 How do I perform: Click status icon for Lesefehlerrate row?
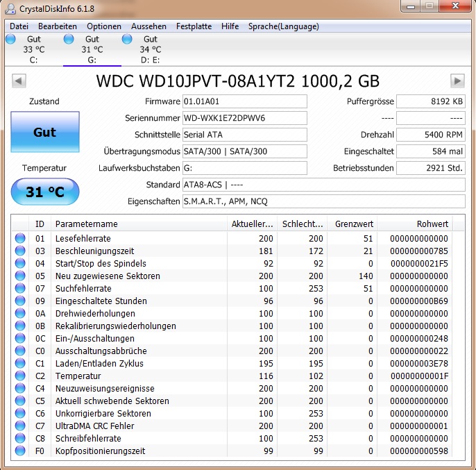20,238
